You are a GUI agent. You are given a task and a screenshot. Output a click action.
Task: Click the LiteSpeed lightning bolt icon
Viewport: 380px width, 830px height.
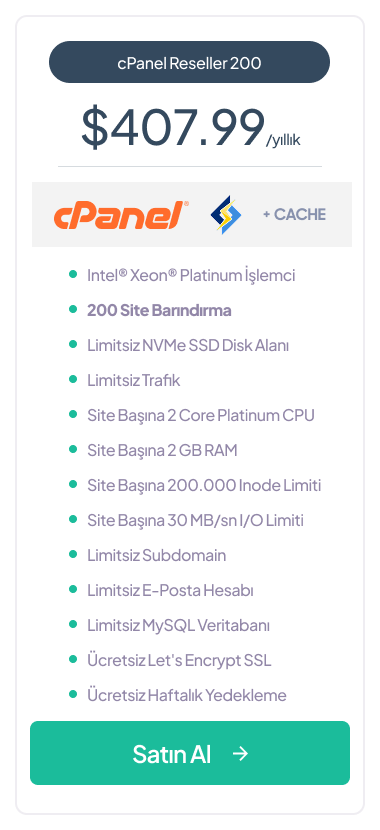click(226, 215)
